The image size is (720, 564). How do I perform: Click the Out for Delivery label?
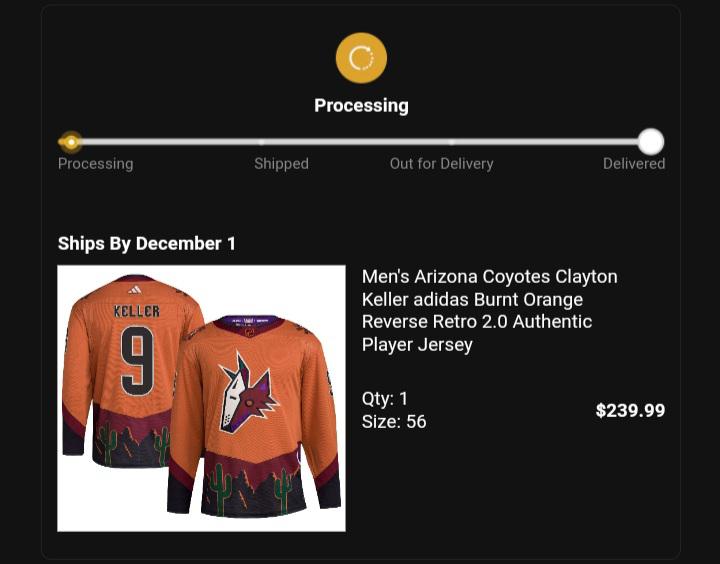coord(441,164)
